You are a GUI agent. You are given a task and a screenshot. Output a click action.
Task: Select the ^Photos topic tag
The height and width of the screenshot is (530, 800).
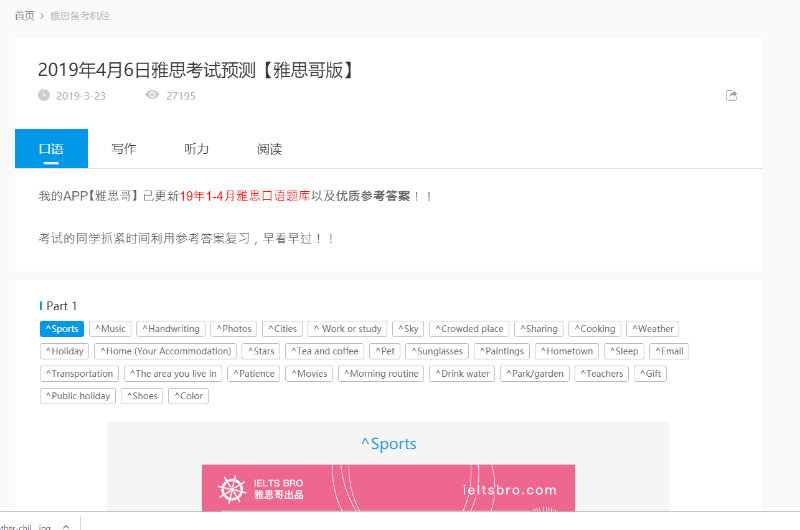tap(234, 329)
